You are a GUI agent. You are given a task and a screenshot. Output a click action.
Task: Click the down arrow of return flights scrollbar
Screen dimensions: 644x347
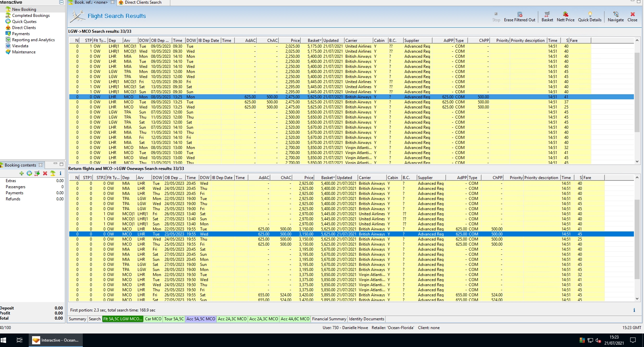[x=637, y=299]
